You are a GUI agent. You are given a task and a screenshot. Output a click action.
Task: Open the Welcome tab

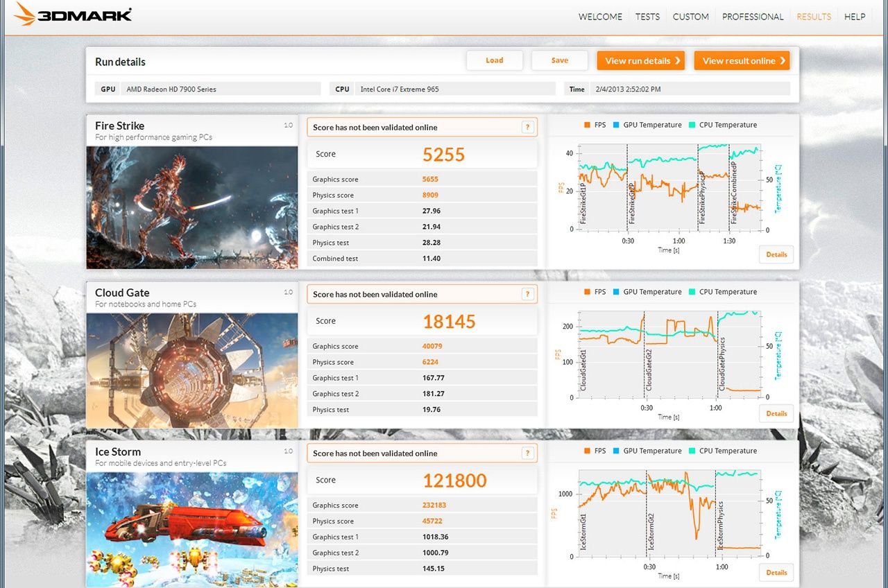600,17
